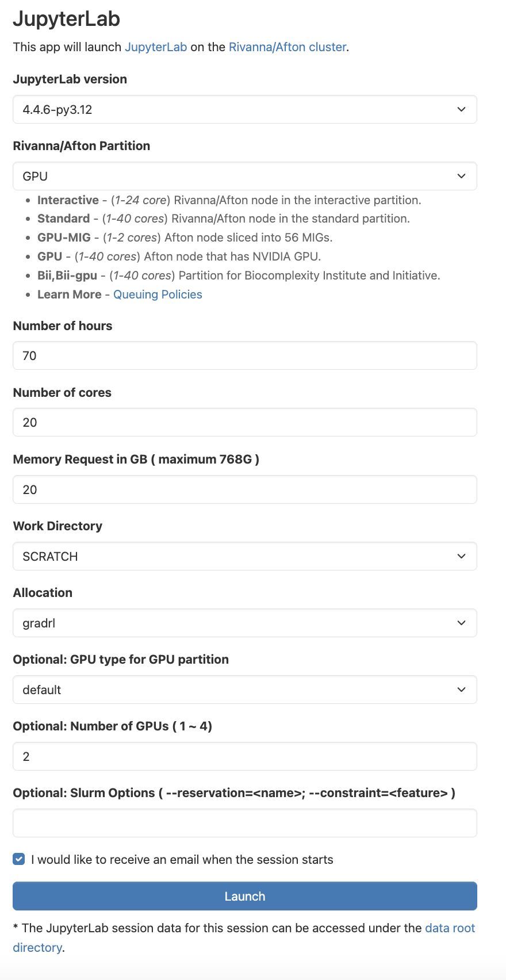
Task: Click the Number of hours field showing 70
Action: [x=244, y=355]
